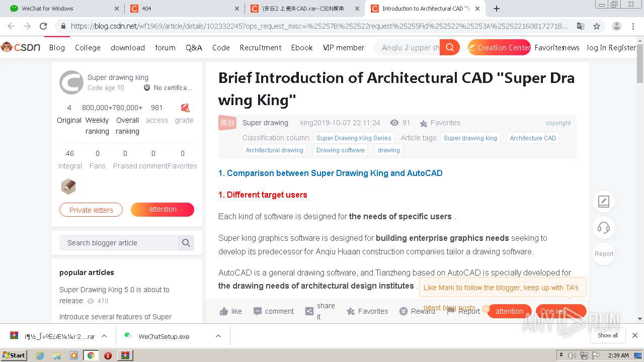Click Drawing software tag
Image resolution: width=644 pixels, height=362 pixels.
(x=340, y=150)
